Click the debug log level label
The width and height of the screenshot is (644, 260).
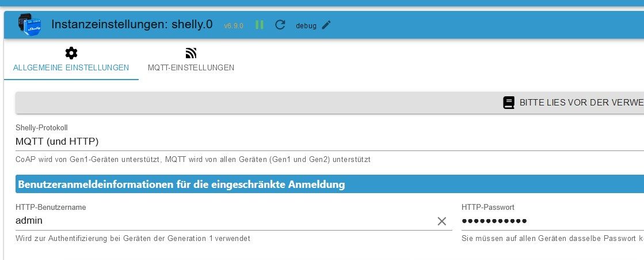pyautogui.click(x=306, y=26)
